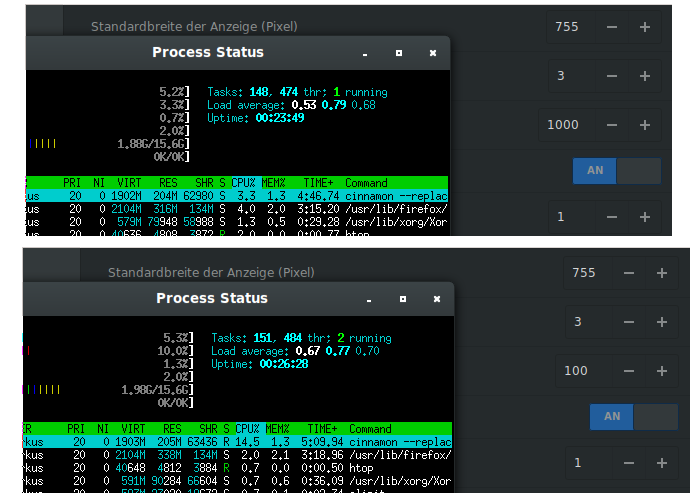Decrease the 100 value with its minus button
The width and height of the screenshot is (700, 500).
(x=629, y=371)
